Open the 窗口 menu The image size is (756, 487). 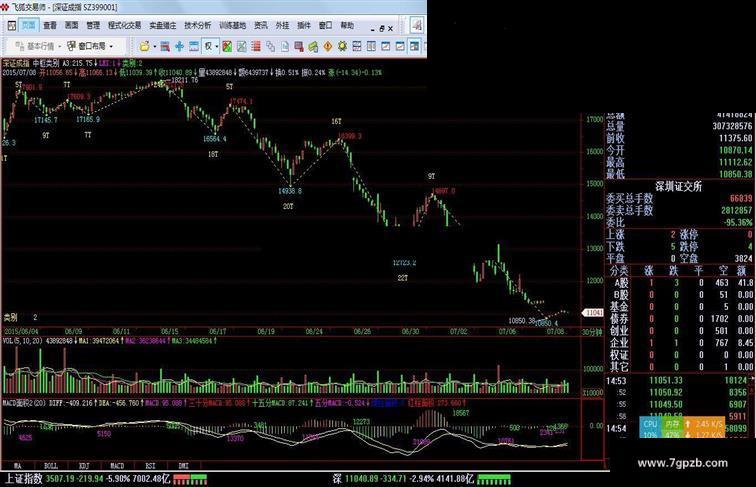[325, 26]
